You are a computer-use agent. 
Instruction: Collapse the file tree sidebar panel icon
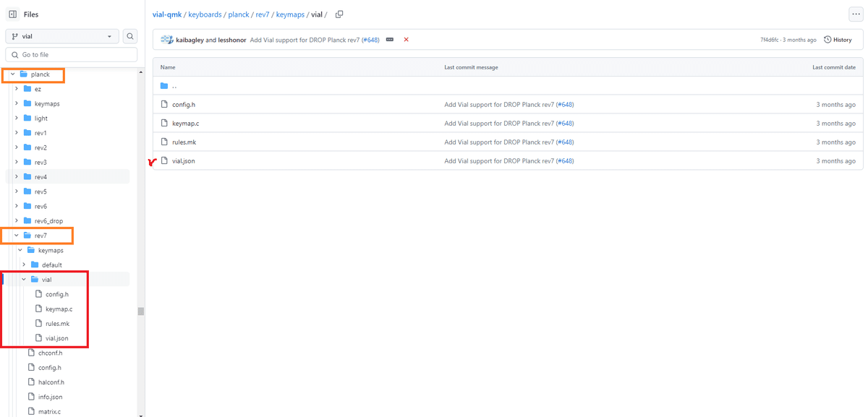point(12,14)
